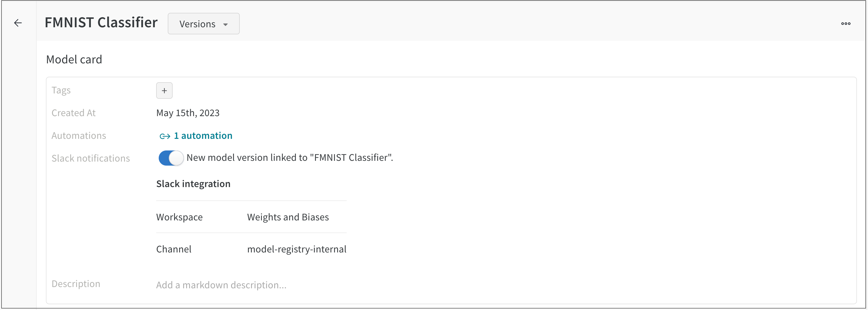Click the back arrow to leave model card
Viewport: 868px width, 310px height.
pos(18,23)
